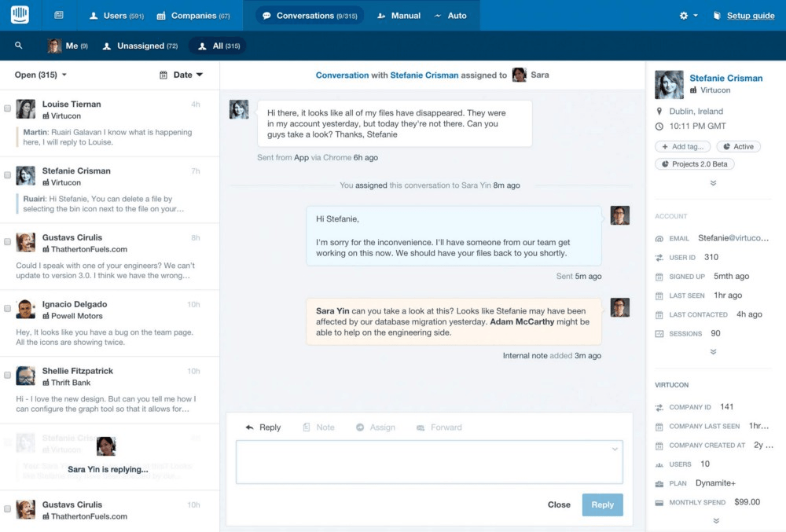Select the Forward composer tab
The width and height of the screenshot is (786, 532).
tap(439, 427)
